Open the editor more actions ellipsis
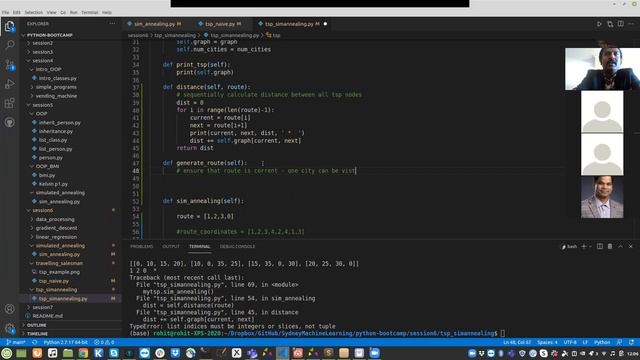The image size is (640, 360). [631, 24]
